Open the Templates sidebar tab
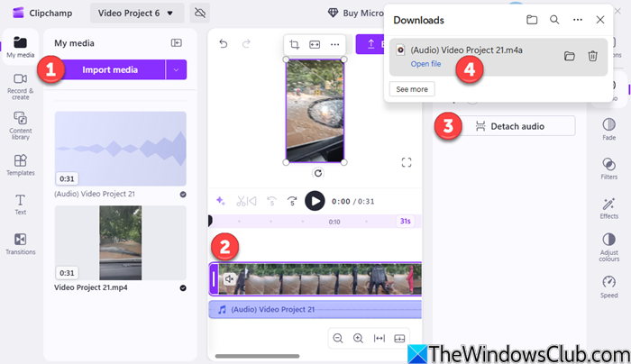 pyautogui.click(x=20, y=165)
